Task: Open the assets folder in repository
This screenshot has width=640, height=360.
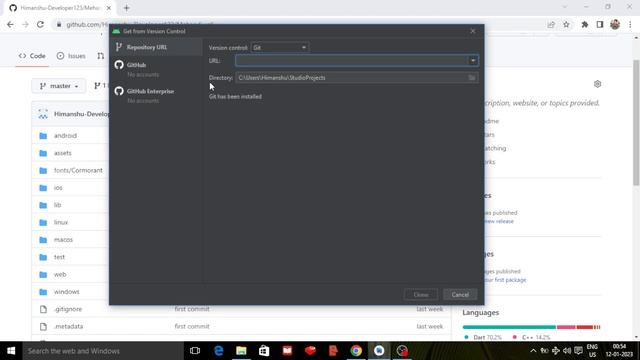Action: click(x=62, y=153)
